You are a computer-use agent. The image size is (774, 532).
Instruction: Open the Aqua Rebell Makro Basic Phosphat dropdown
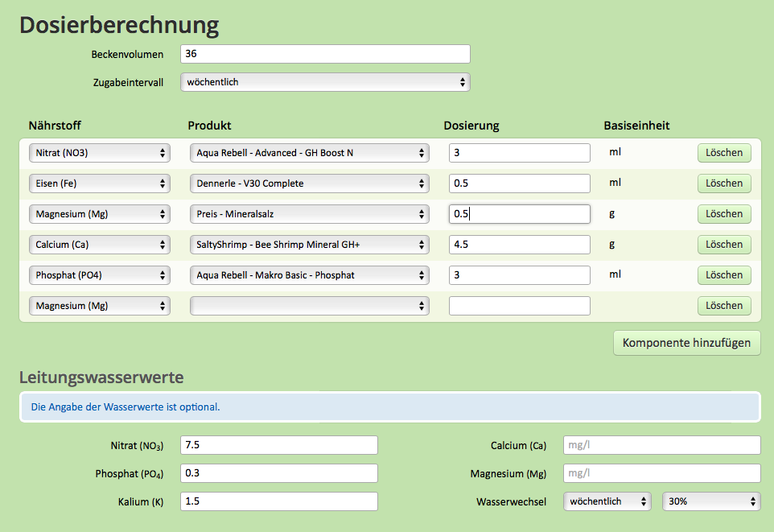pyautogui.click(x=310, y=275)
